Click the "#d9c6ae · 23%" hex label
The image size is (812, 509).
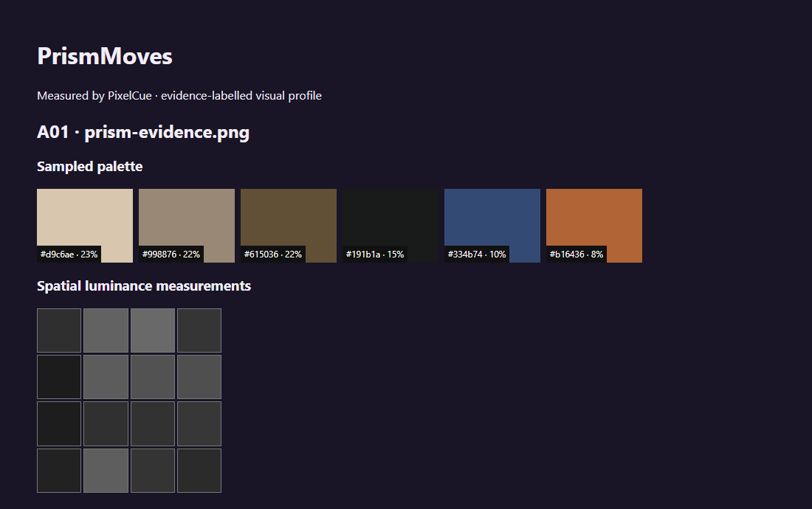[x=69, y=254]
